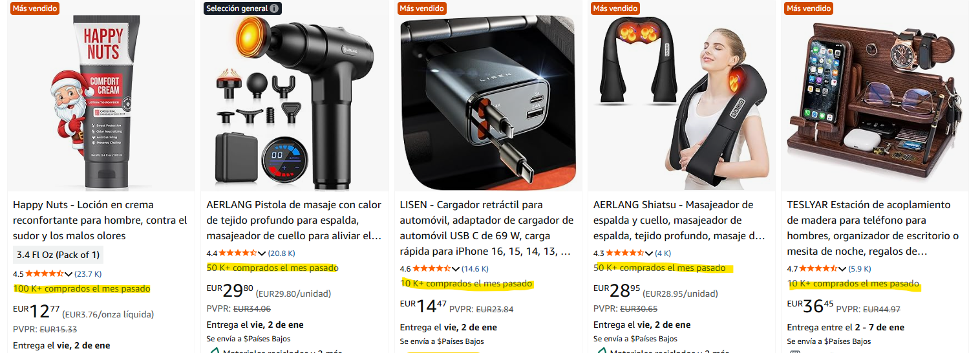Click the Más vendido badge on TESLYAR station

point(809,8)
